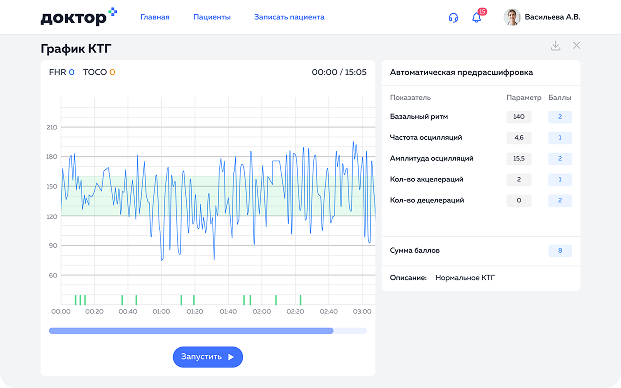
Task: Click the Параметр column header
Action: click(524, 97)
